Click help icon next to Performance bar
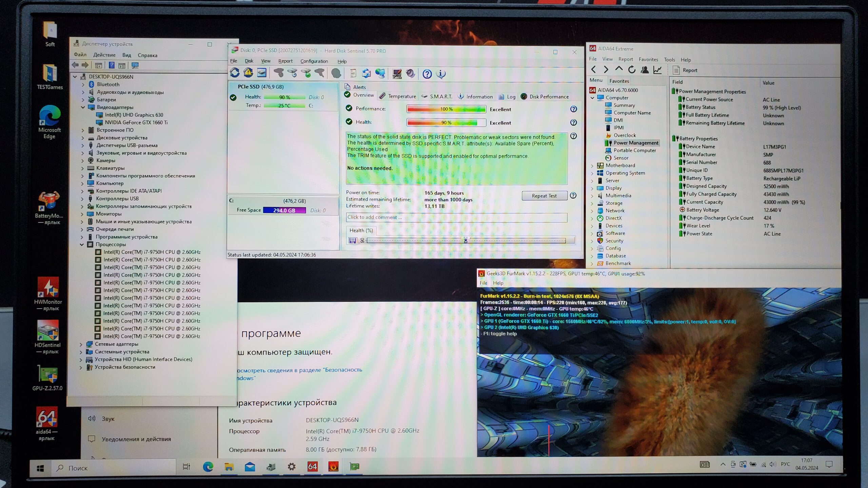 click(573, 109)
